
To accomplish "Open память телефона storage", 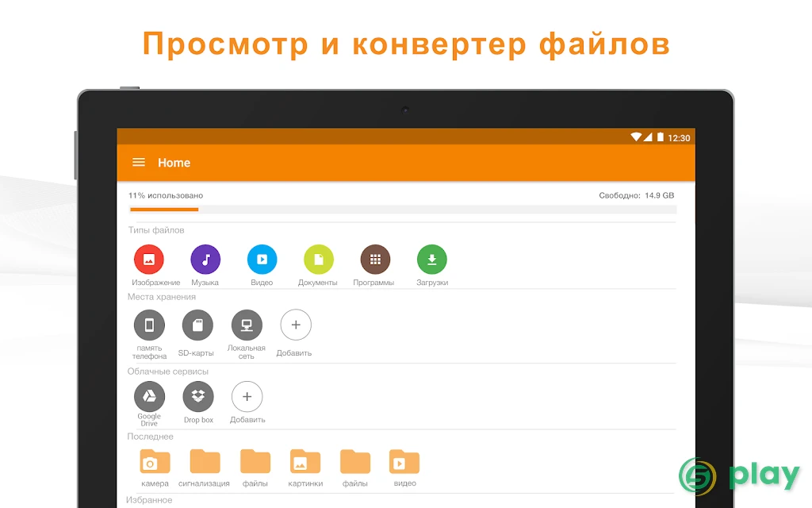I will tap(149, 325).
